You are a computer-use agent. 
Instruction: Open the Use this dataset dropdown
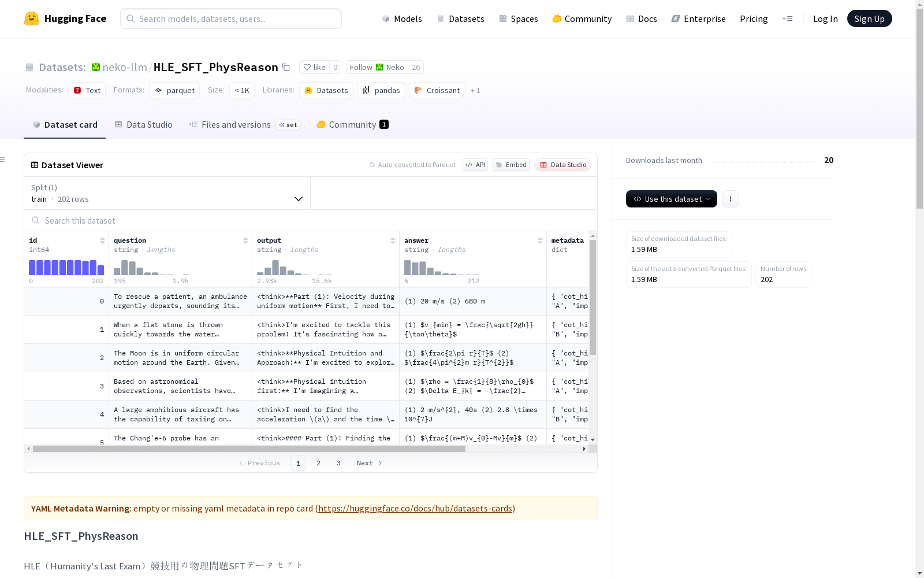[x=672, y=199]
